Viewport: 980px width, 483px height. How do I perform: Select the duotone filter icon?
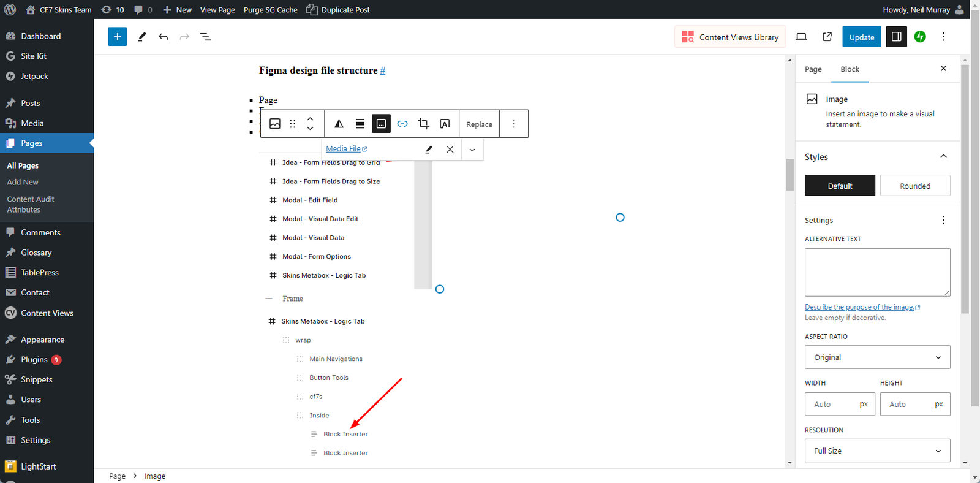click(339, 124)
